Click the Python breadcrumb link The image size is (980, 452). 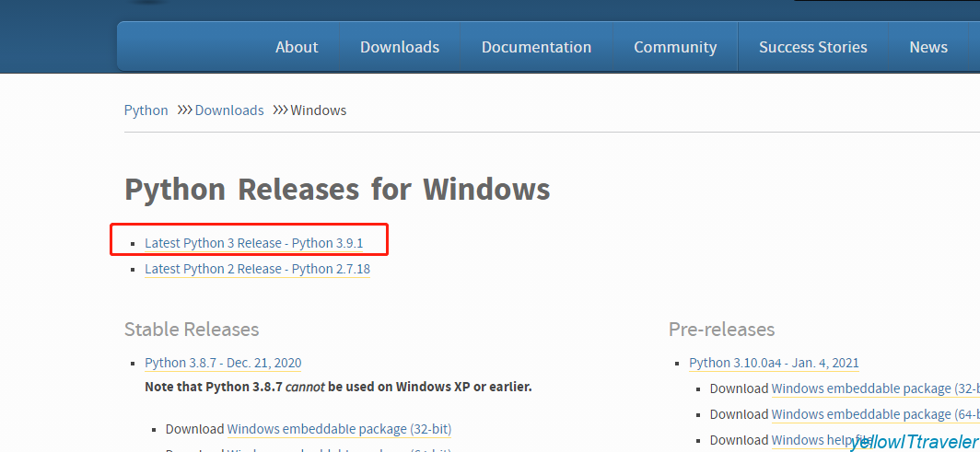tap(146, 110)
